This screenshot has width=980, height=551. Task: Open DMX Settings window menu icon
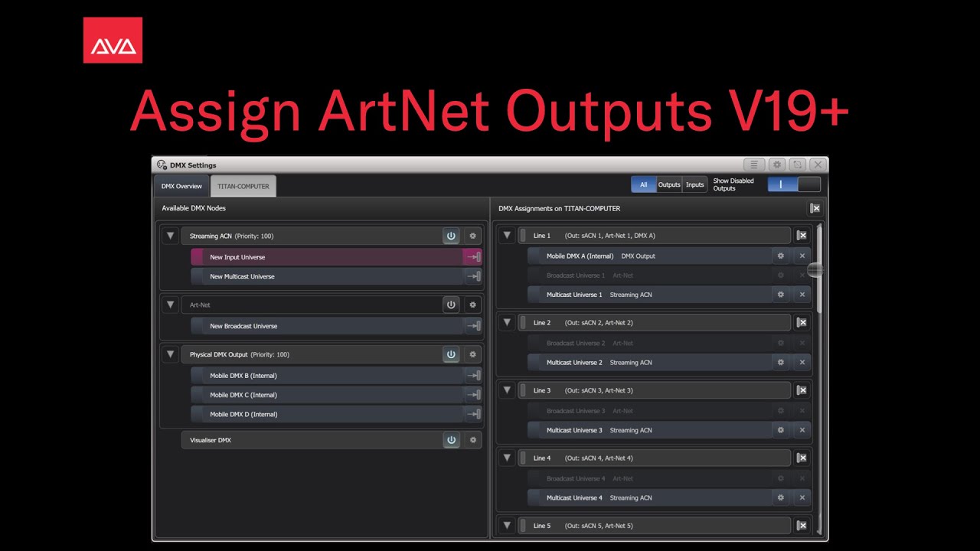tap(754, 165)
